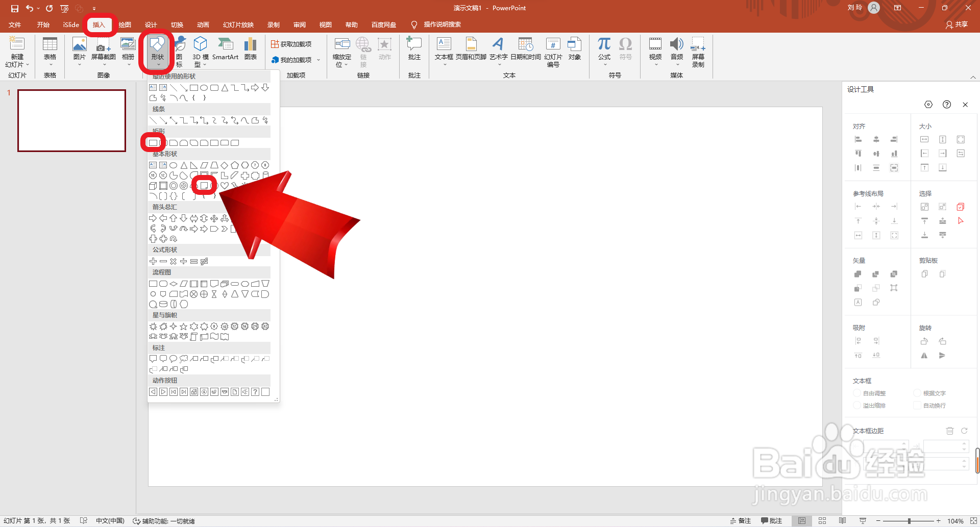Toggle 批注 comments pane in status bar

[771, 520]
